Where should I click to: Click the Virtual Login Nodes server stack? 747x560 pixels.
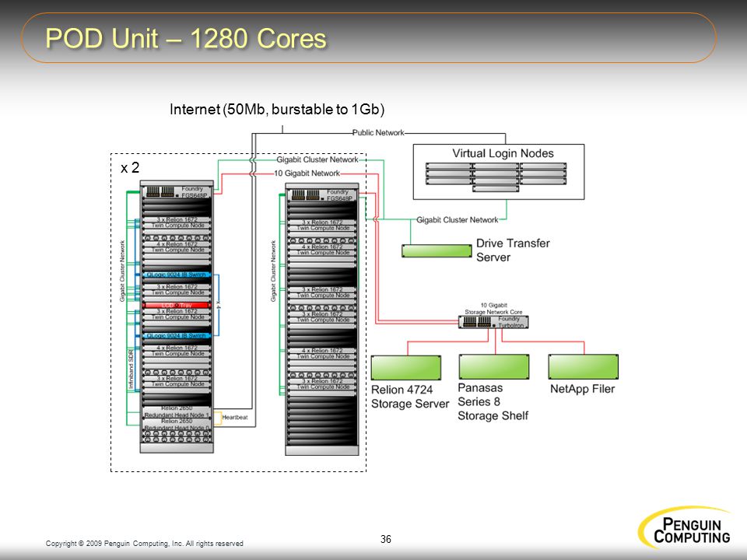[x=496, y=177]
